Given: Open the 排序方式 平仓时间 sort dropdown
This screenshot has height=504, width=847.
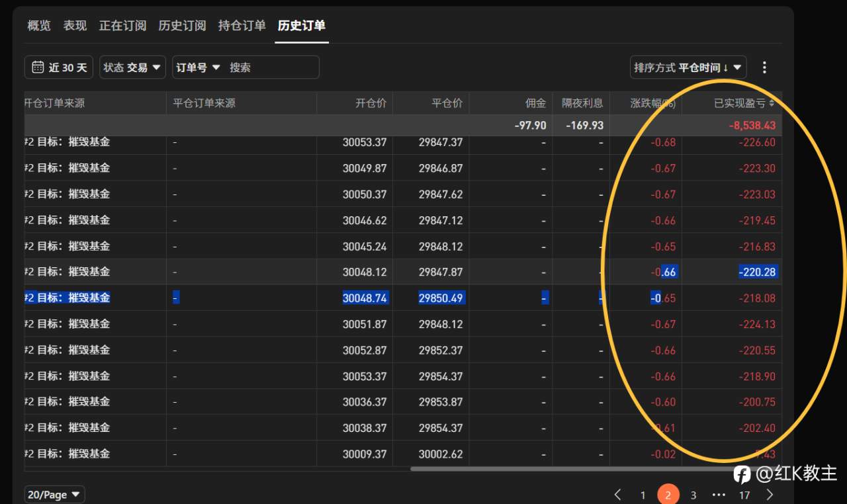Looking at the screenshot, I should (x=688, y=67).
